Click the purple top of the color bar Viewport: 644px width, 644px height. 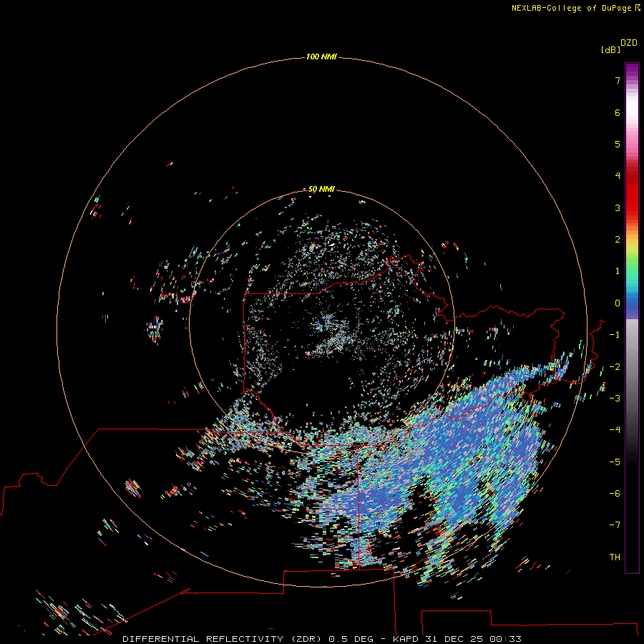(x=632, y=71)
